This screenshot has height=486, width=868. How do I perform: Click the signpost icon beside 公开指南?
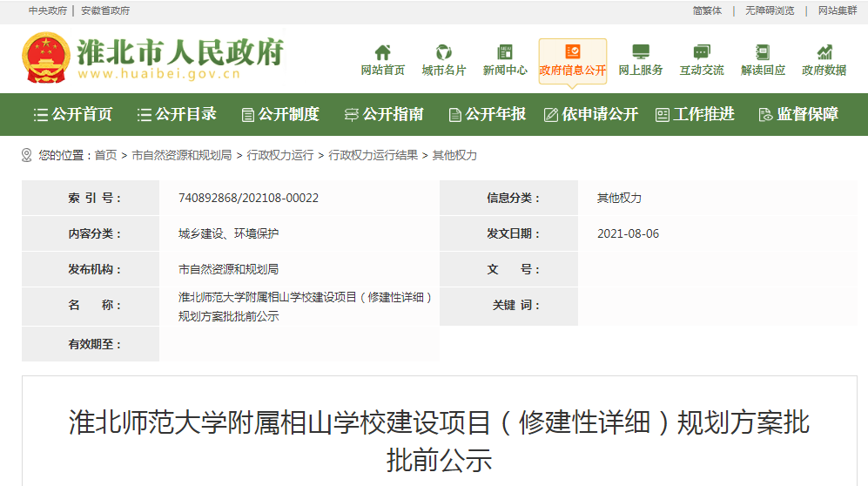pyautogui.click(x=352, y=115)
